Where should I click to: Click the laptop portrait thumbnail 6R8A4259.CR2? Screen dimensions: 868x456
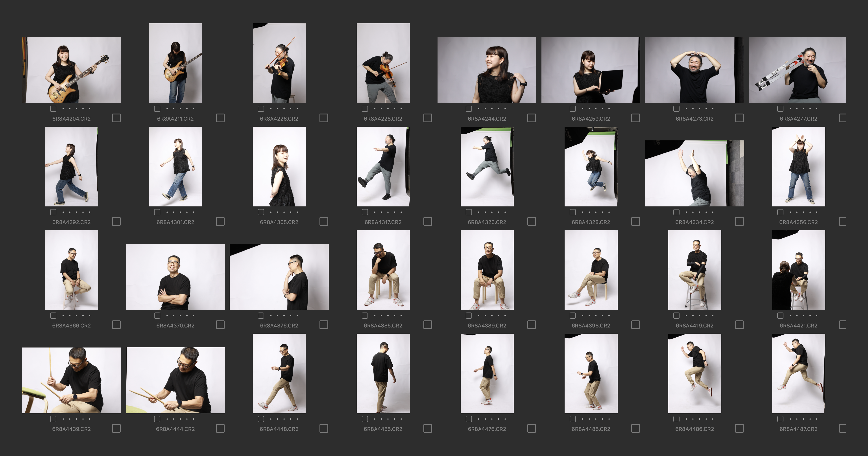click(x=590, y=70)
